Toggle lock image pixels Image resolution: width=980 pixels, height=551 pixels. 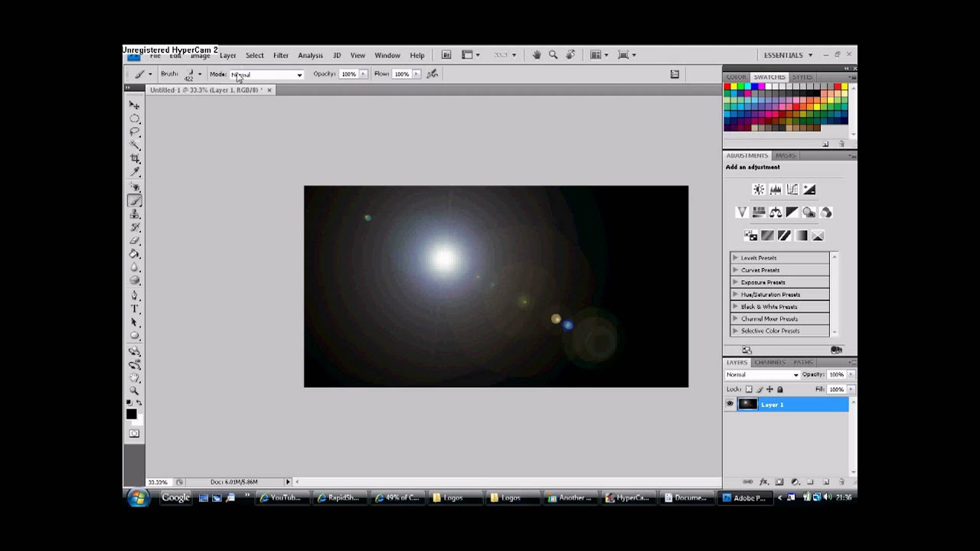pyautogui.click(x=759, y=390)
